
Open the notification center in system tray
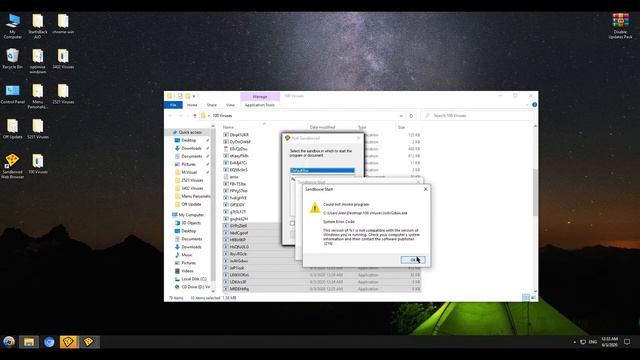click(x=627, y=342)
